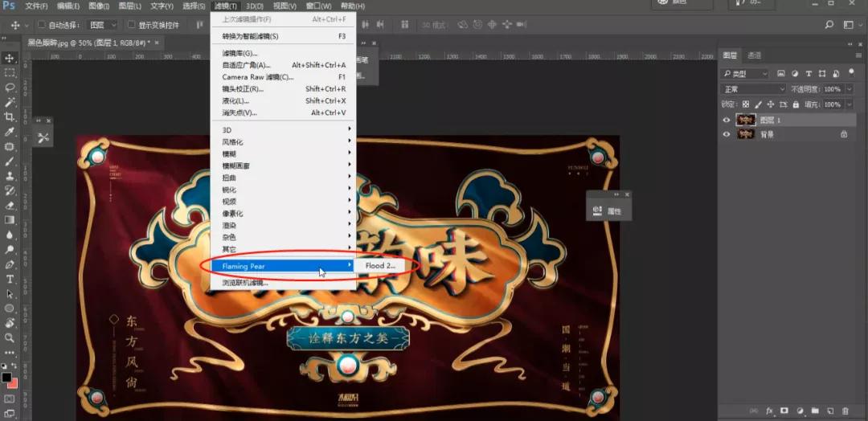The image size is (868, 421).
Task: Click the 图层 1 layer thumbnail
Action: (745, 120)
